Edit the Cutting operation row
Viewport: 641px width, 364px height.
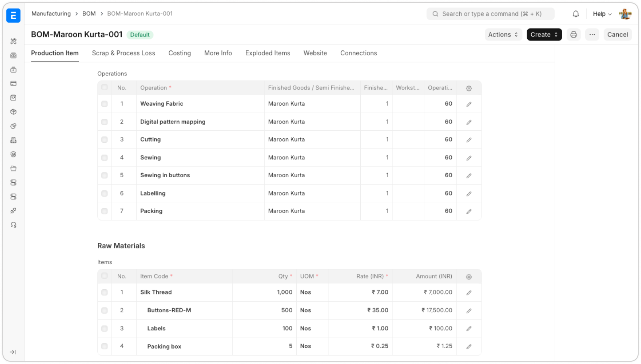click(469, 140)
